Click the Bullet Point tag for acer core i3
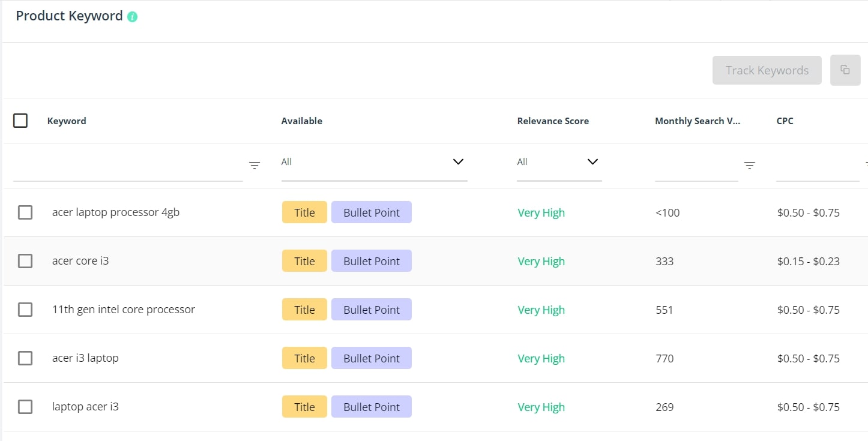 click(372, 261)
